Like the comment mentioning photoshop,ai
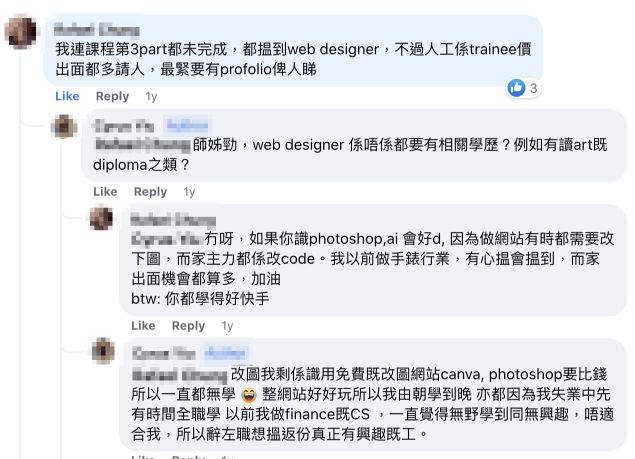The image size is (635, 459). [x=143, y=326]
